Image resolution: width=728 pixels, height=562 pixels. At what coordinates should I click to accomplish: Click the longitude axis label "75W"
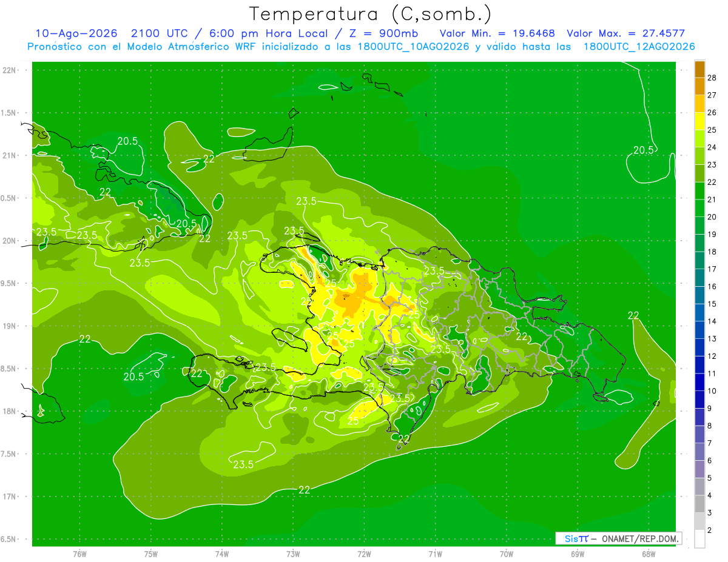151,554
